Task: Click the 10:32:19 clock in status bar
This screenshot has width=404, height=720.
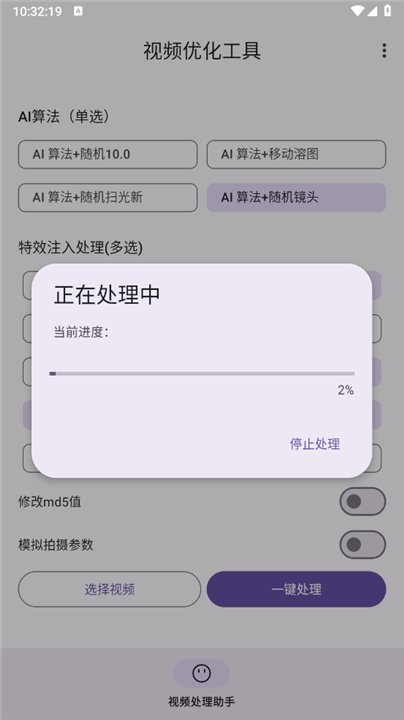Action: pos(37,11)
